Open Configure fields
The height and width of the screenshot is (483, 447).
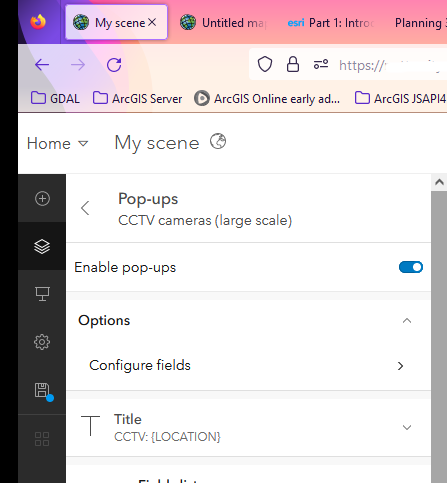[x=249, y=366]
